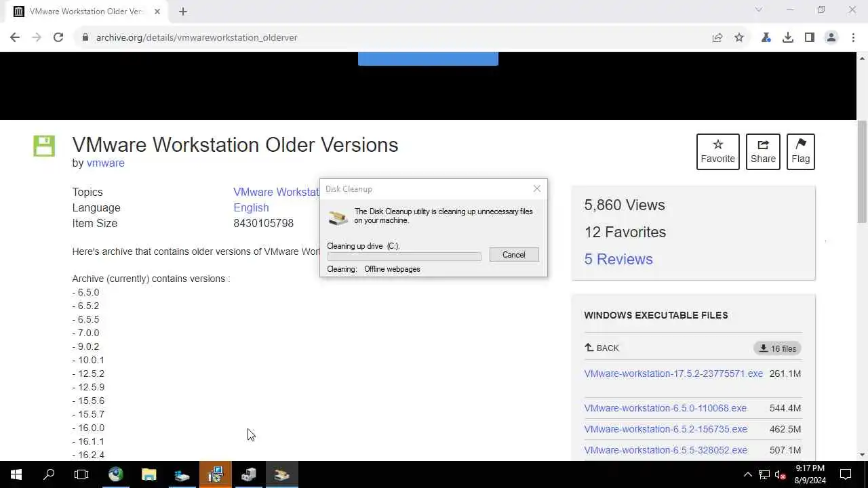
Task: Go back to the previous page
Action: pos(15,37)
